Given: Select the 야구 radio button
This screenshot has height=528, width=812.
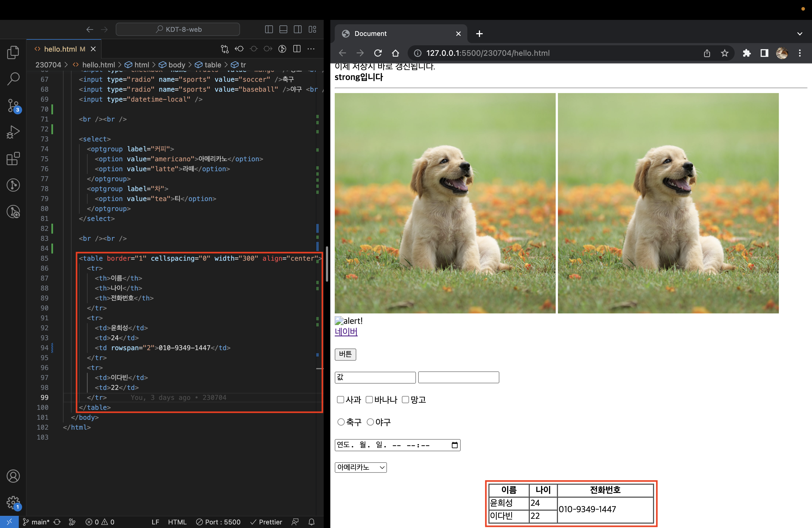Looking at the screenshot, I should pos(370,422).
